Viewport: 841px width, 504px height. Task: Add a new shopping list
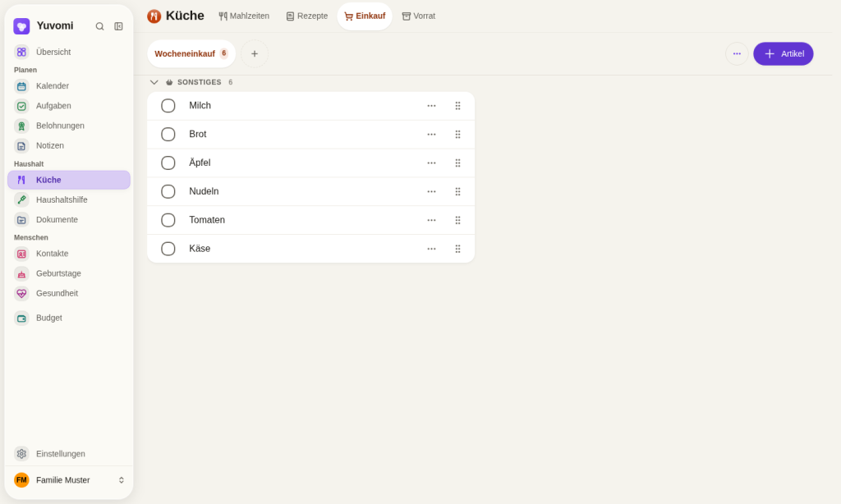click(x=255, y=53)
